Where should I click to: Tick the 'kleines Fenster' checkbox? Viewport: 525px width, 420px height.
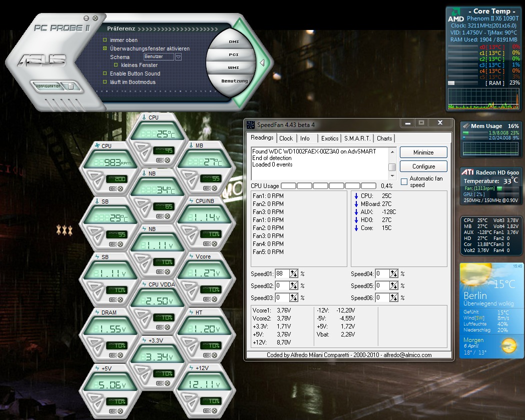pyautogui.click(x=116, y=65)
